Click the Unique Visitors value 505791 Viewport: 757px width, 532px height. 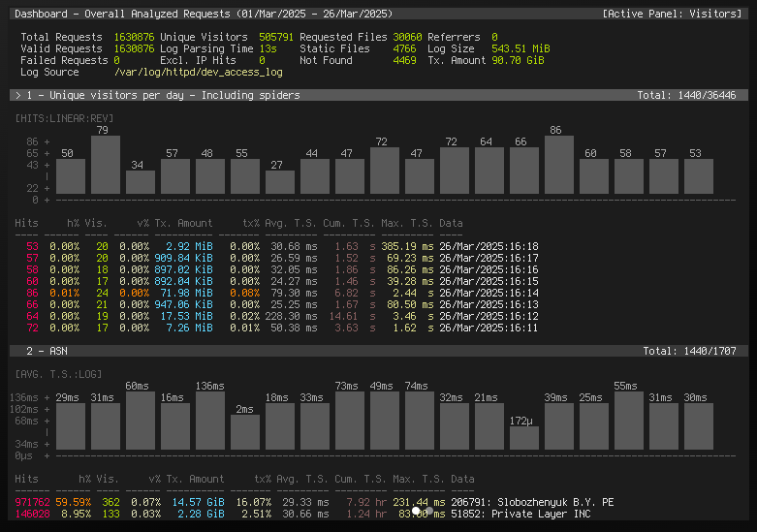click(x=275, y=37)
